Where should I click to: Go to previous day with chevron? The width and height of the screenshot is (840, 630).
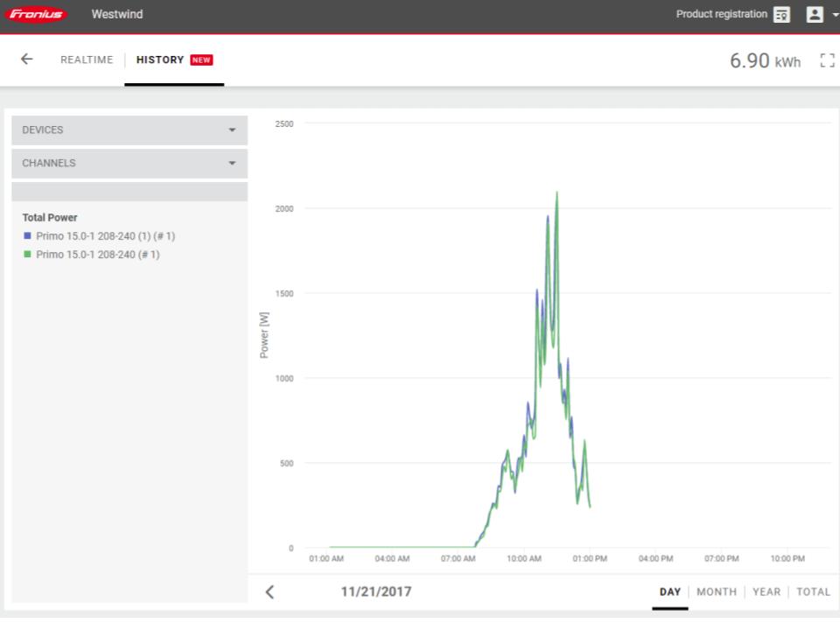[x=269, y=592]
